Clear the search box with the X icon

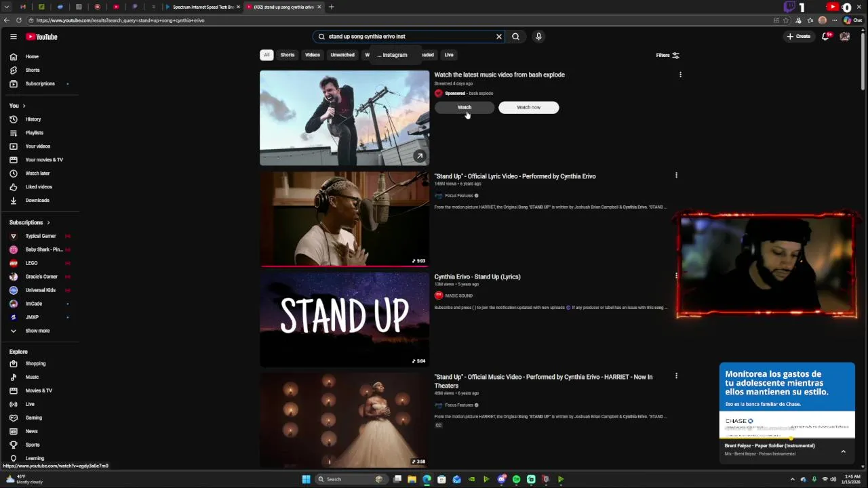pos(499,37)
